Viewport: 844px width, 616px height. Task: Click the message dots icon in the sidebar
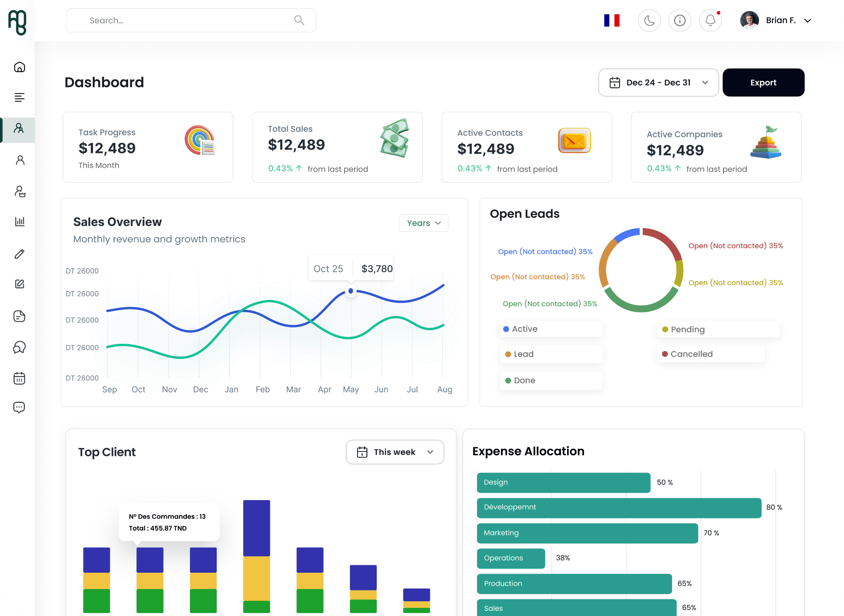tap(19, 407)
